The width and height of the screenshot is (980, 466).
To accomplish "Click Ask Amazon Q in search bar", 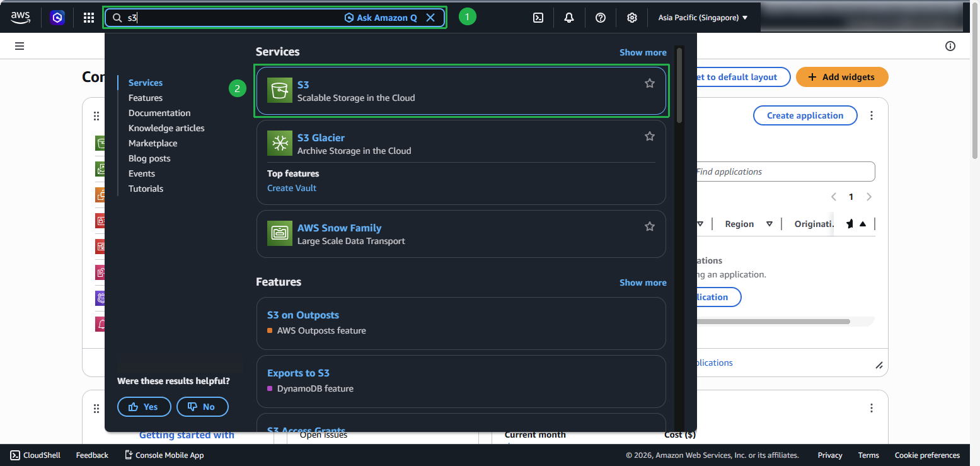I will [x=381, y=18].
